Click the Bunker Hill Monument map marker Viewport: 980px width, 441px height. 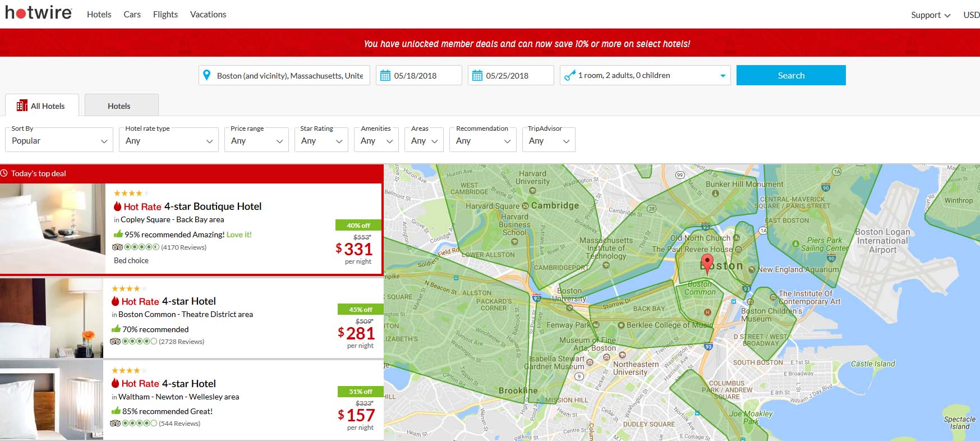(x=715, y=194)
